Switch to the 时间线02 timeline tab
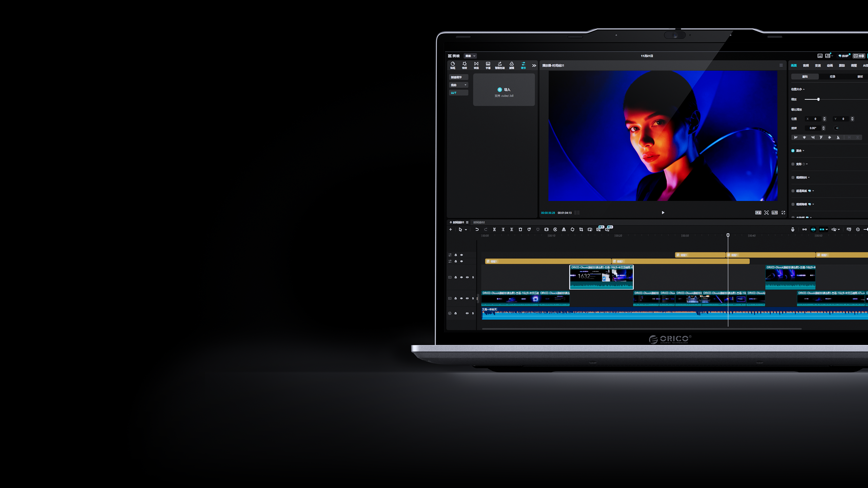Viewport: 868px width, 488px height. [x=479, y=222]
